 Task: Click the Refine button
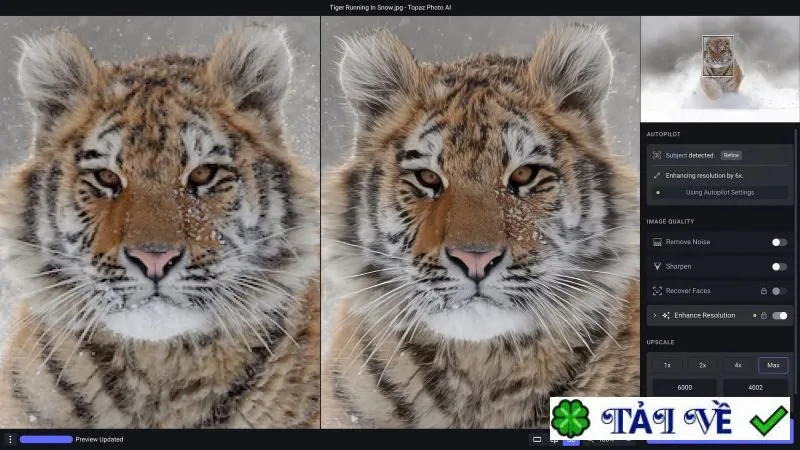(731, 155)
